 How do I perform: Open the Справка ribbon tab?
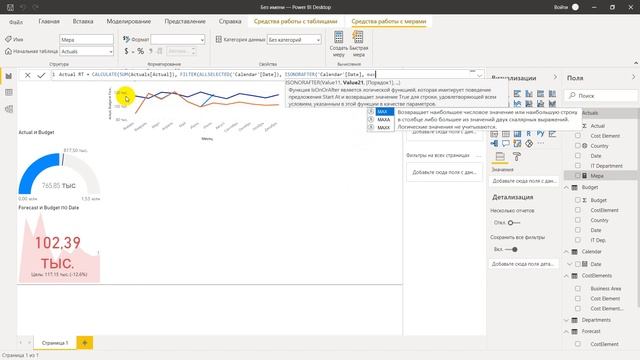(230, 21)
